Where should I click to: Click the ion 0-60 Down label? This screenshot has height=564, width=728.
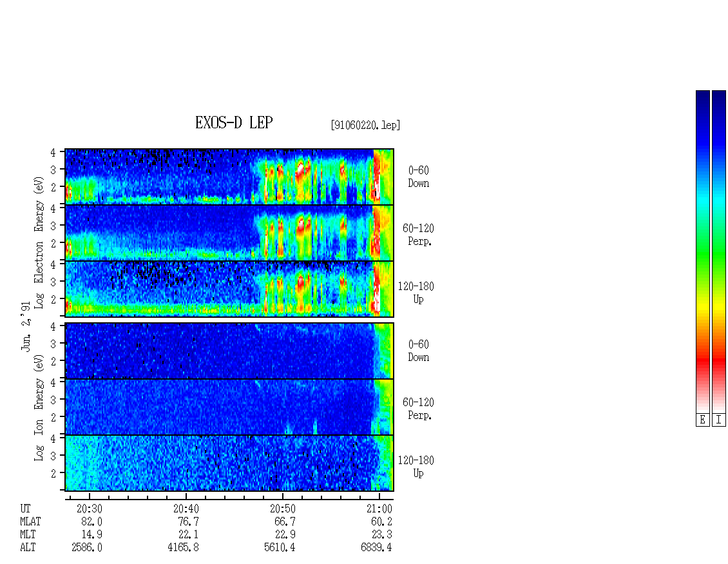click(418, 351)
